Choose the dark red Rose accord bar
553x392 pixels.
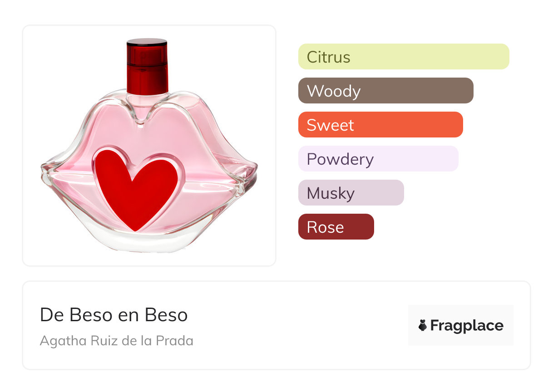[336, 227]
